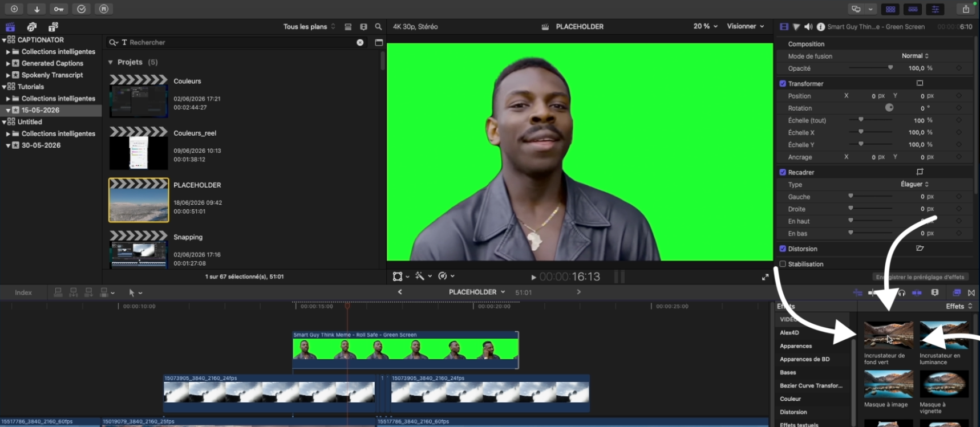Image resolution: width=980 pixels, height=427 pixels.
Task: Show the titles and generators sidebar
Action: [53, 27]
